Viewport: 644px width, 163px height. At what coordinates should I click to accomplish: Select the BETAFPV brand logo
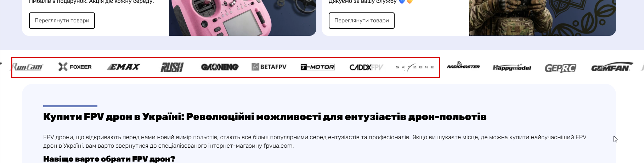tap(269, 67)
